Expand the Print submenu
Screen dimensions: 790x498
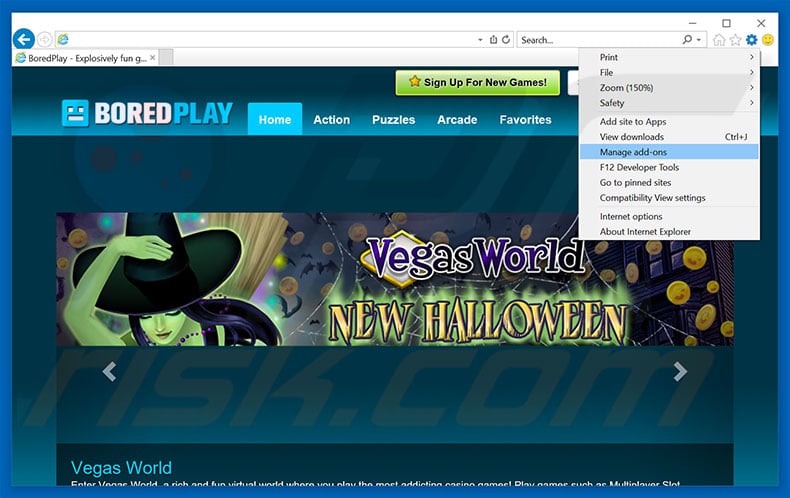(669, 57)
